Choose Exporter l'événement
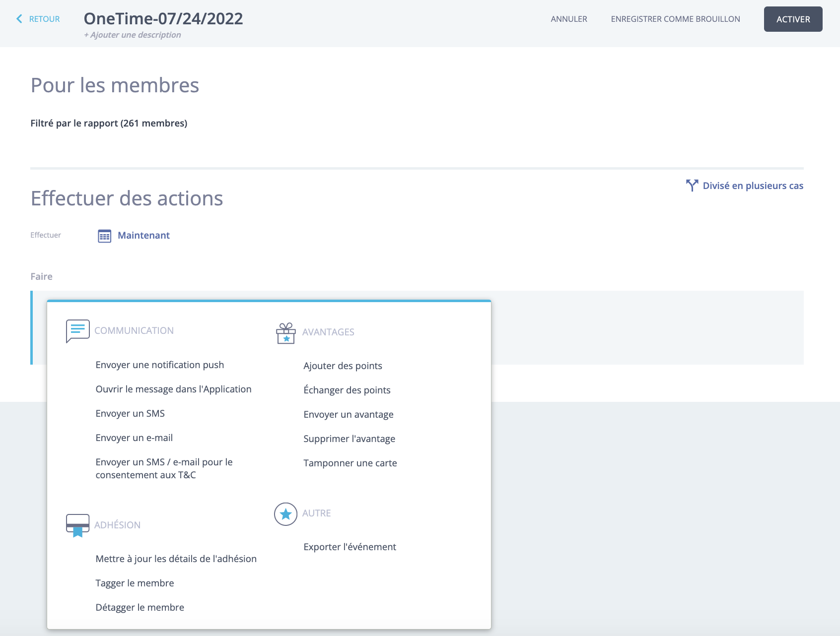The image size is (840, 636). (350, 547)
